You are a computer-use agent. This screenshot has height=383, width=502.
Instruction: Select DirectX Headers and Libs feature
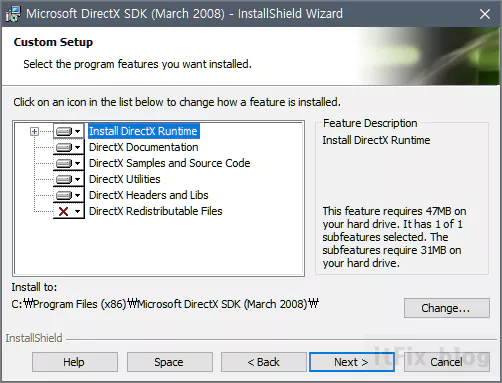coord(149,195)
